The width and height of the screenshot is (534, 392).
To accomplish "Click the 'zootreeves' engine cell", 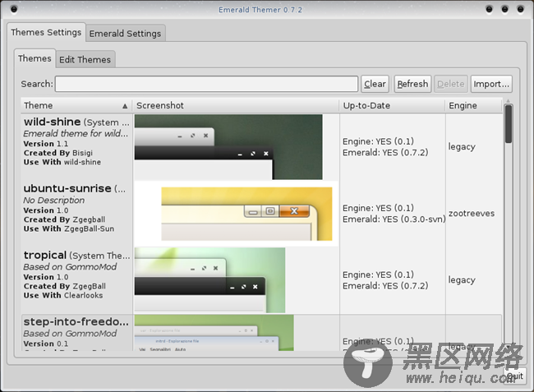I will pos(472,214).
